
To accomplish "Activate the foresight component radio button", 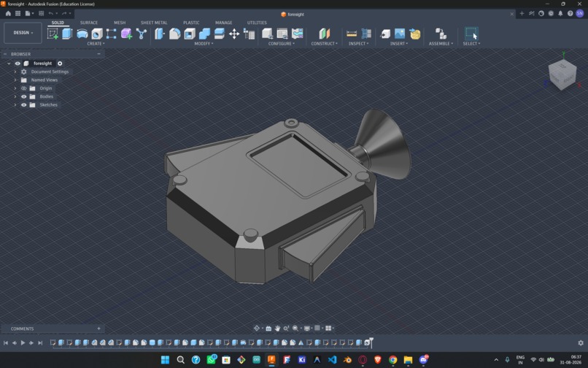I will pyautogui.click(x=60, y=64).
